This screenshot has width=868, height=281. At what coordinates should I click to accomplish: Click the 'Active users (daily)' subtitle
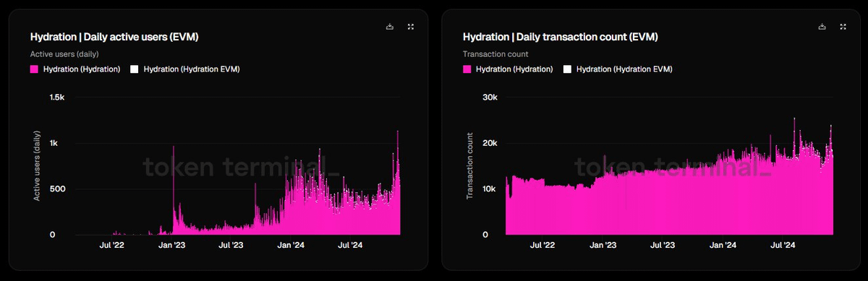[x=64, y=54]
